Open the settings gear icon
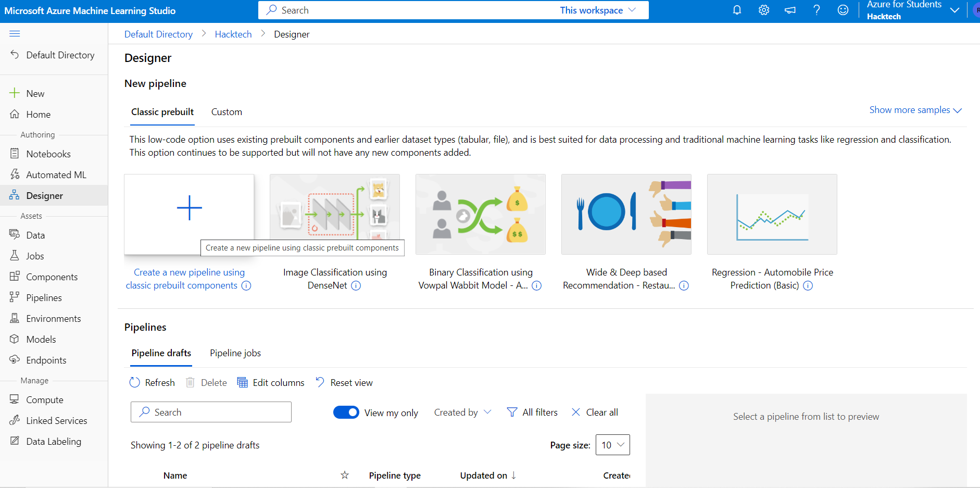The height and width of the screenshot is (488, 980). [x=764, y=10]
